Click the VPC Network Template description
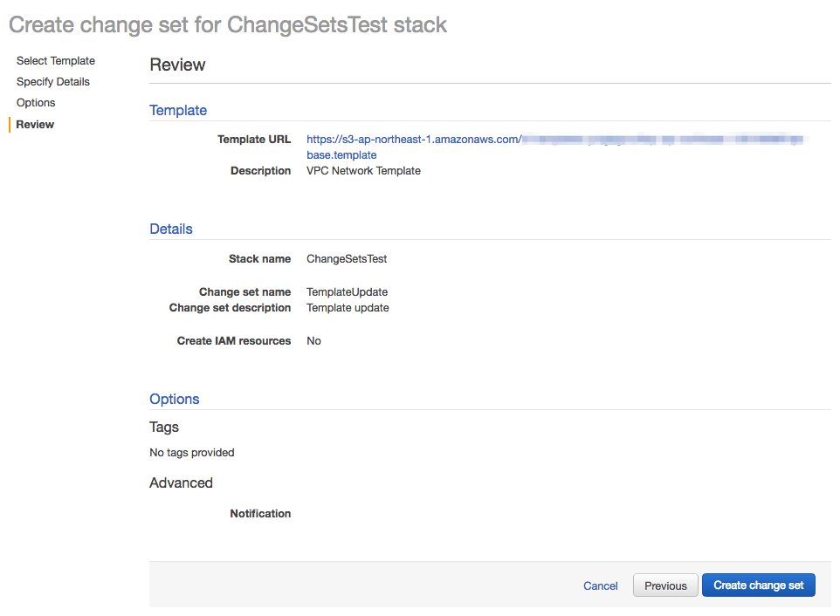This screenshot has height=616, width=840. [363, 170]
